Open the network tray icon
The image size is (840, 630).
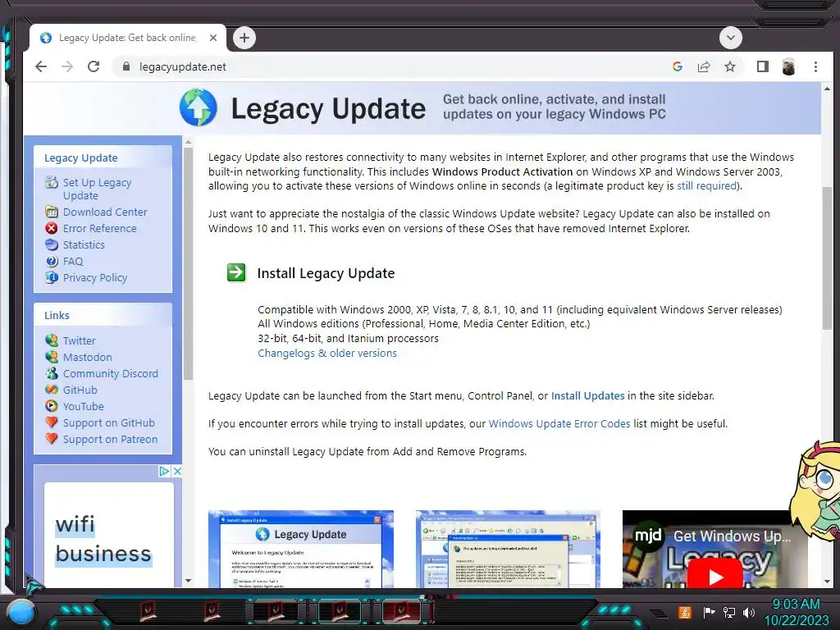[729, 612]
